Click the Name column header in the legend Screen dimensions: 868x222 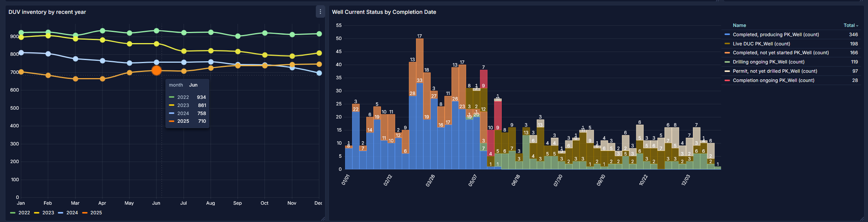[739, 25]
